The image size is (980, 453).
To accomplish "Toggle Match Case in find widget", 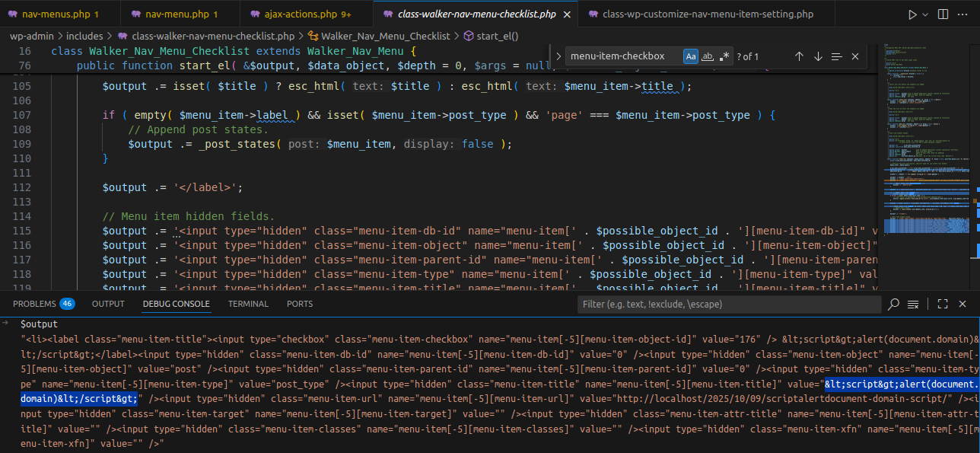I will click(690, 56).
